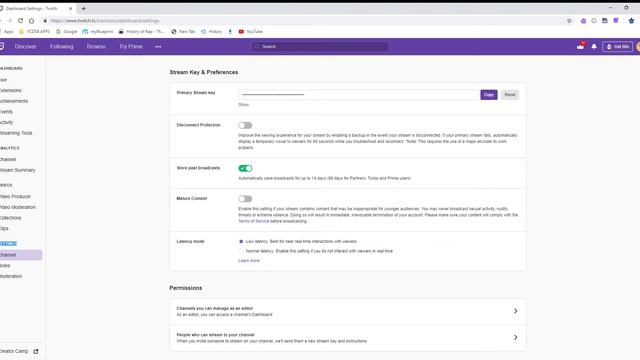Open Moderation settings in the sidebar
The width and height of the screenshot is (640, 360).
[11, 276]
